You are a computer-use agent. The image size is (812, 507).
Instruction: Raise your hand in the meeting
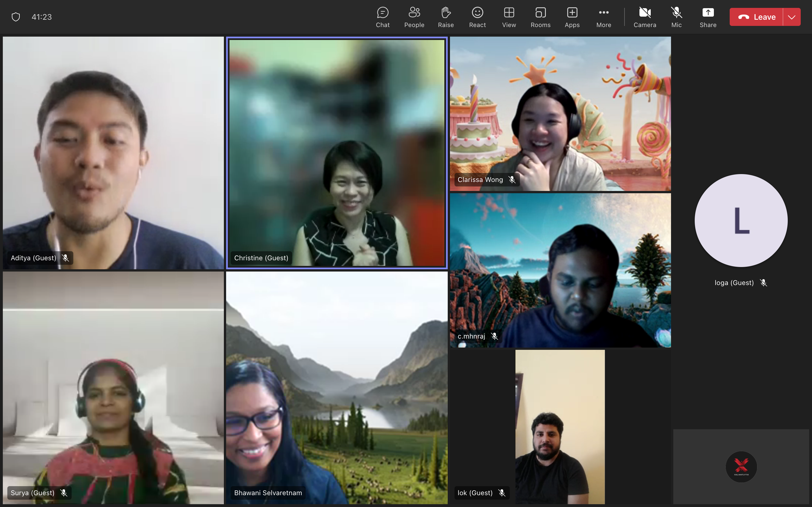445,17
